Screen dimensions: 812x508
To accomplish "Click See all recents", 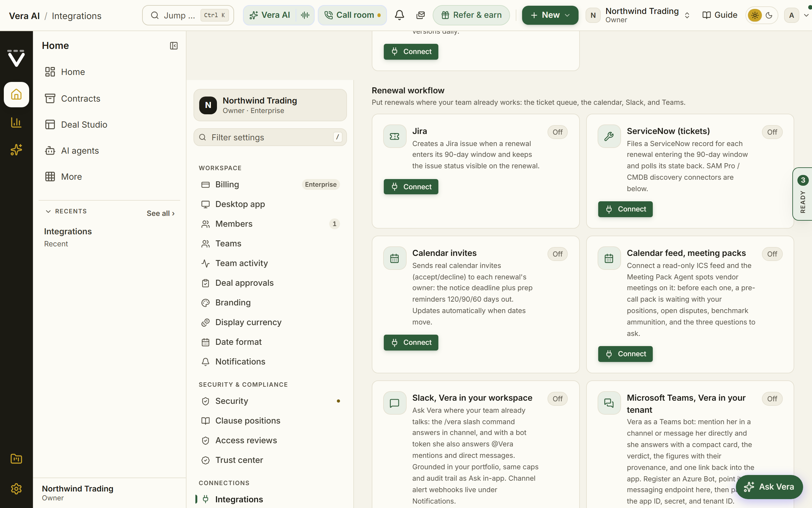I will coord(160,214).
